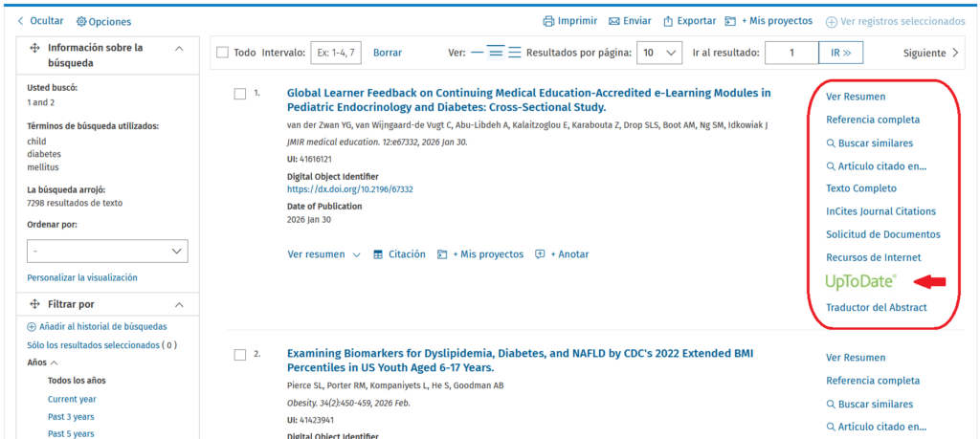Click the move icon beside Filtrar por
The height and width of the screenshot is (439, 980).
click(x=34, y=304)
